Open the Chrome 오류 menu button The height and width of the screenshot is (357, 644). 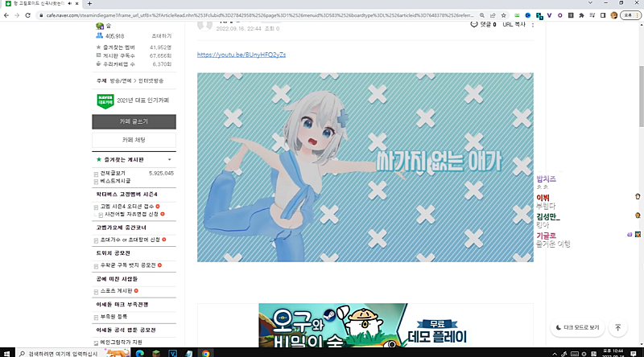click(630, 15)
